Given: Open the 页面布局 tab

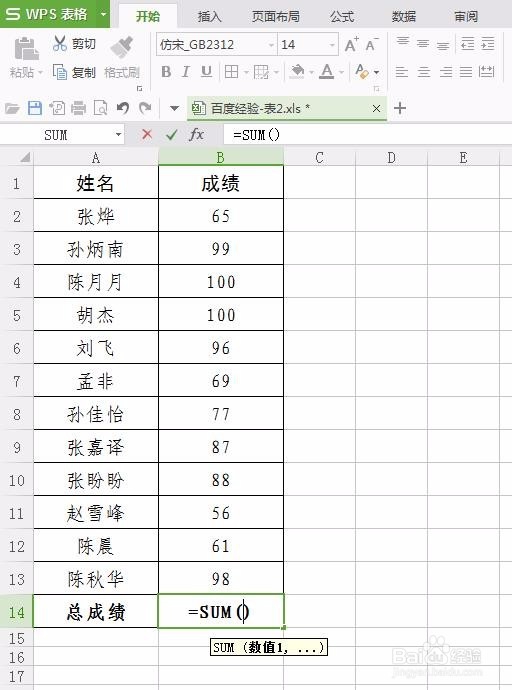Looking at the screenshot, I should (x=276, y=16).
